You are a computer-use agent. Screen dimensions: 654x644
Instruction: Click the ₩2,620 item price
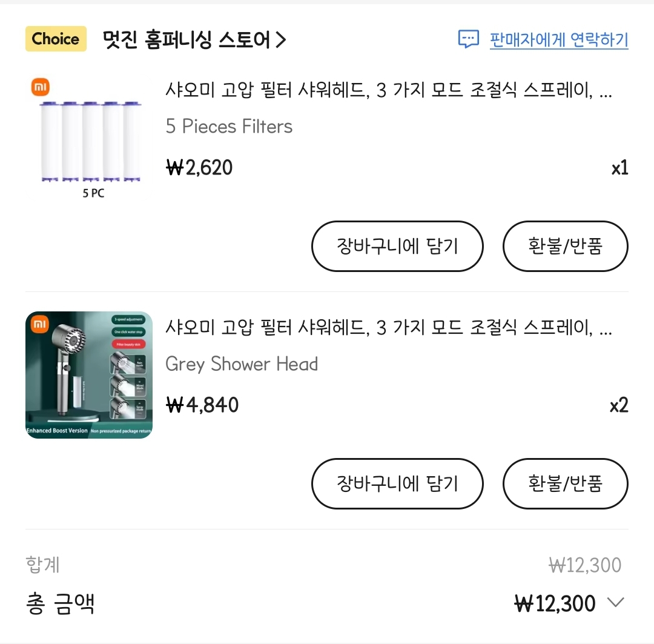(x=199, y=167)
